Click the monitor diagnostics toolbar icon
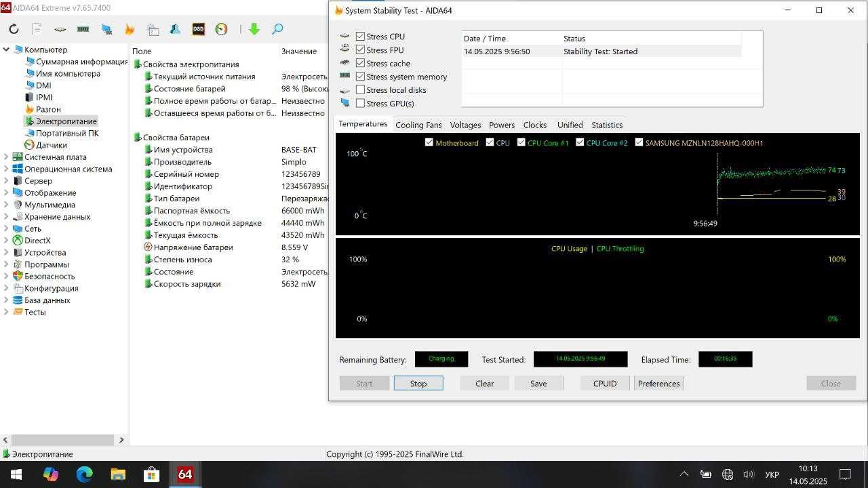This screenshot has height=488, width=868. click(106, 29)
